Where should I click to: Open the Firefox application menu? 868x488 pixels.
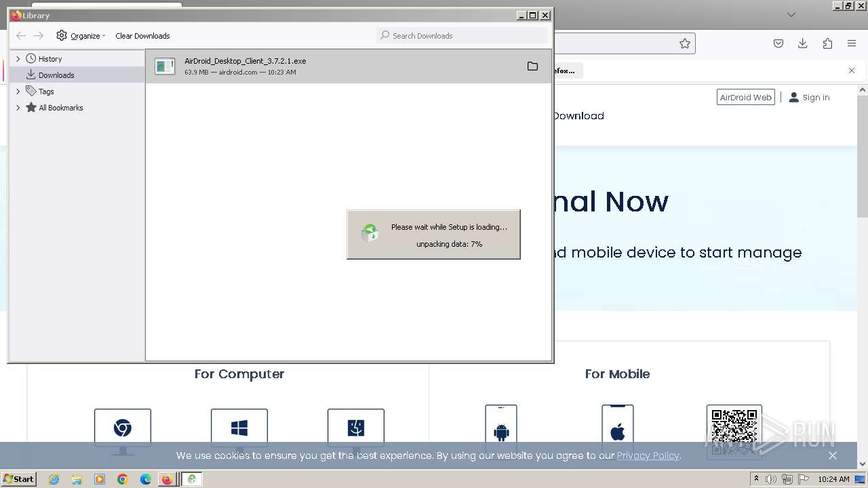pyautogui.click(x=852, y=43)
